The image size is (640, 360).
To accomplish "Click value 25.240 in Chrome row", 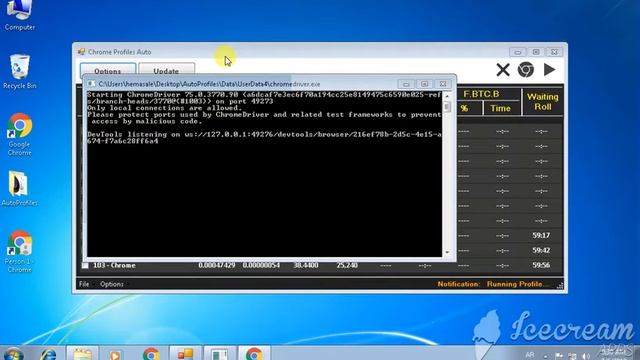I will (x=347, y=265).
